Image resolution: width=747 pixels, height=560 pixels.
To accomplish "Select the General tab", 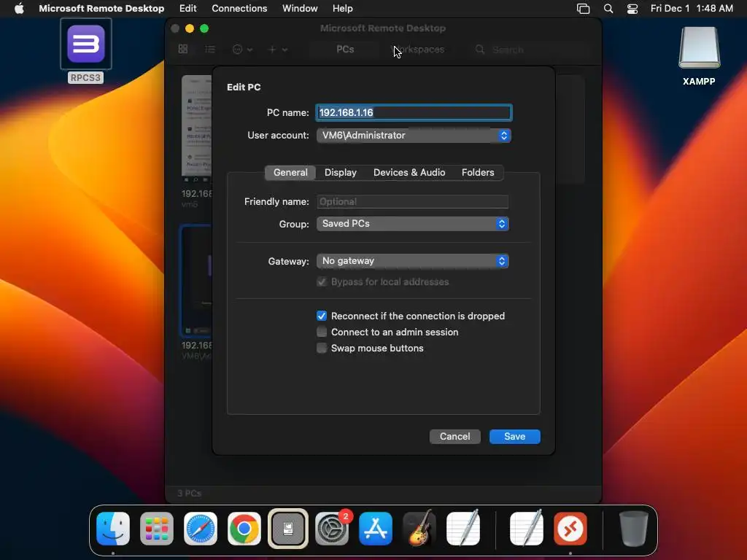I will tap(290, 172).
